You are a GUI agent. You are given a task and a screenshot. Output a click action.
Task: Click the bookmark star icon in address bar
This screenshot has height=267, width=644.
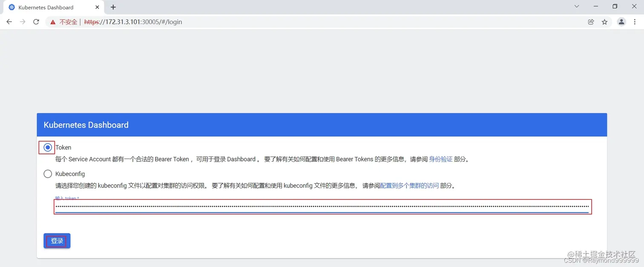604,22
